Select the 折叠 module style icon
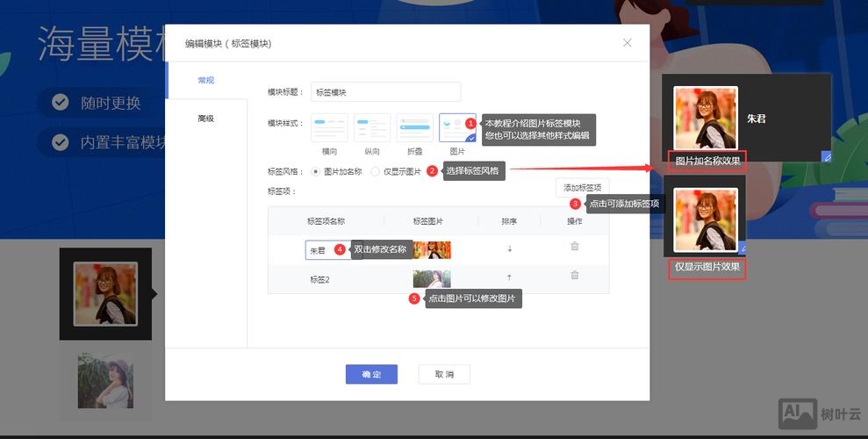868x439 pixels. point(414,127)
